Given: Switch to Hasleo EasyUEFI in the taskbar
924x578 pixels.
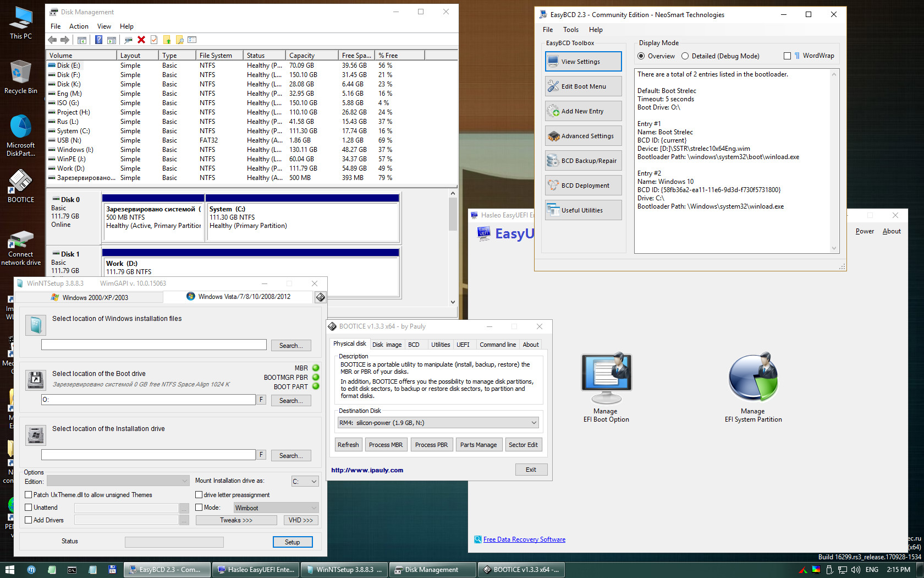Looking at the screenshot, I should pyautogui.click(x=256, y=570).
